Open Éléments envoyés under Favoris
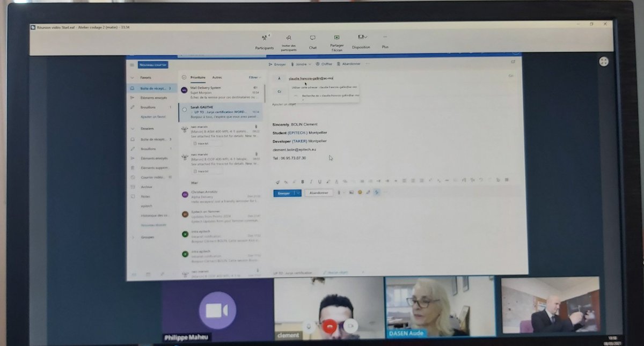644x346 pixels. (x=152, y=98)
